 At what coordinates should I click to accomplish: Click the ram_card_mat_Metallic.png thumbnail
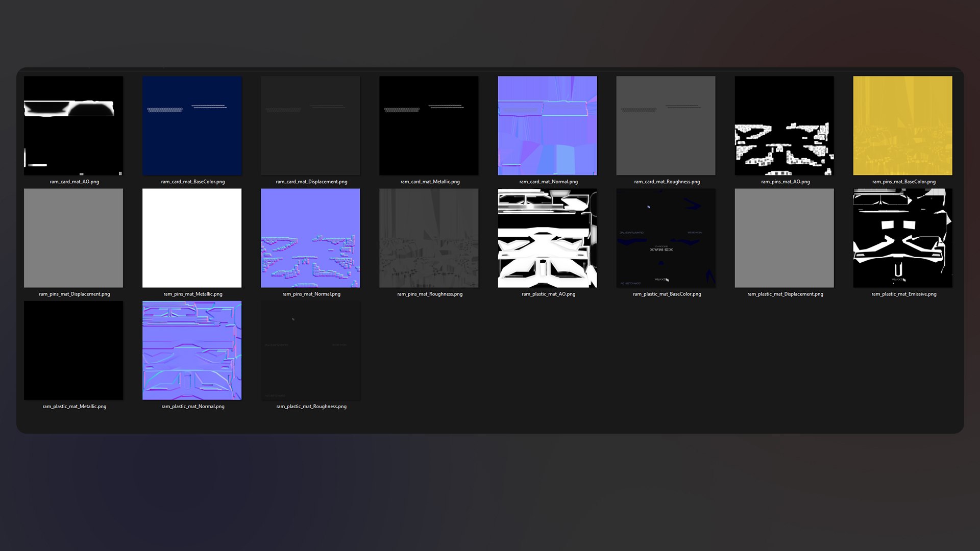[429, 126]
